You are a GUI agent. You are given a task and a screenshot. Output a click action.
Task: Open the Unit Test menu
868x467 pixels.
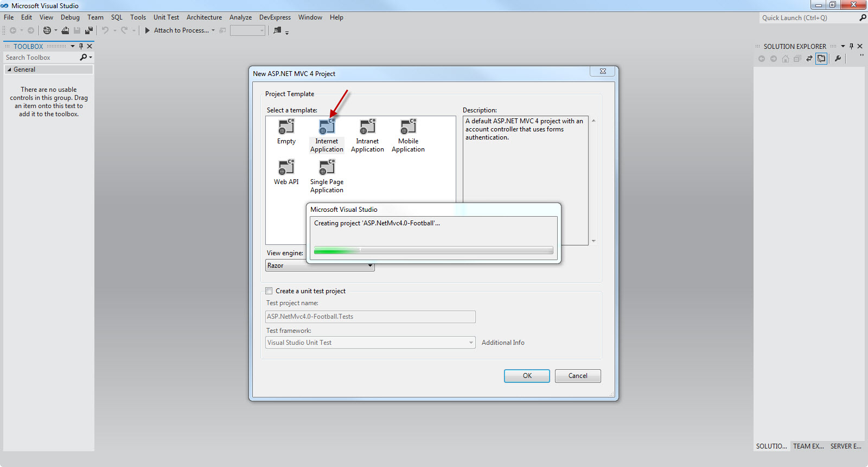166,17
